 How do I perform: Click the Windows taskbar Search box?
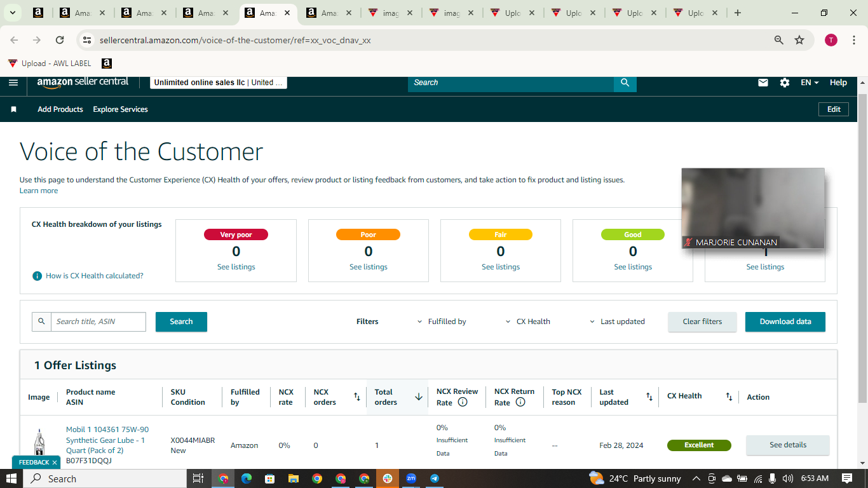pyautogui.click(x=105, y=478)
